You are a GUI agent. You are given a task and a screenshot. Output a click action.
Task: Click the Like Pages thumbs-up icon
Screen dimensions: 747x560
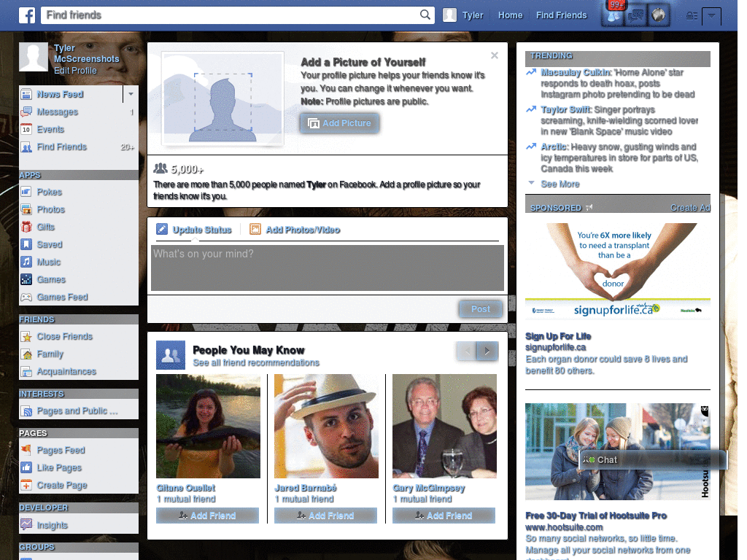(x=27, y=467)
